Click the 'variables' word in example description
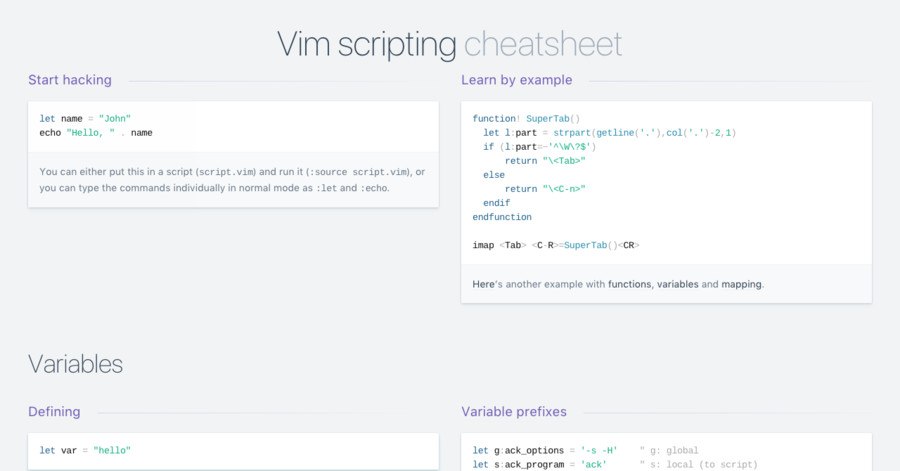Viewport: 900px width, 471px height. click(677, 284)
